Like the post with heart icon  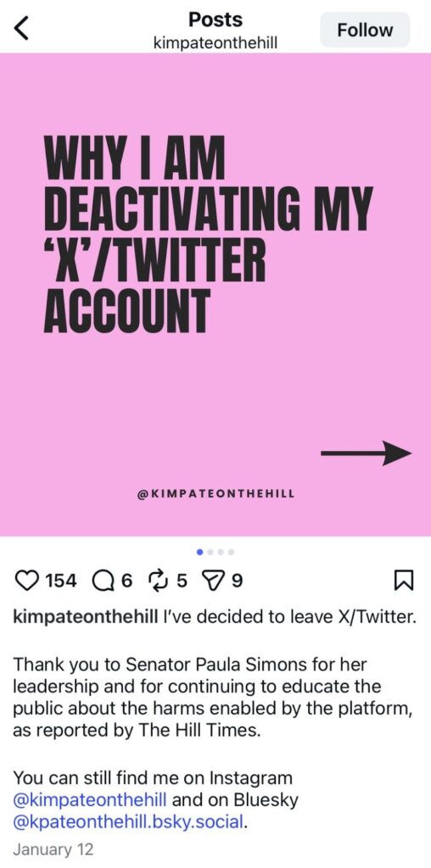[x=25, y=581]
